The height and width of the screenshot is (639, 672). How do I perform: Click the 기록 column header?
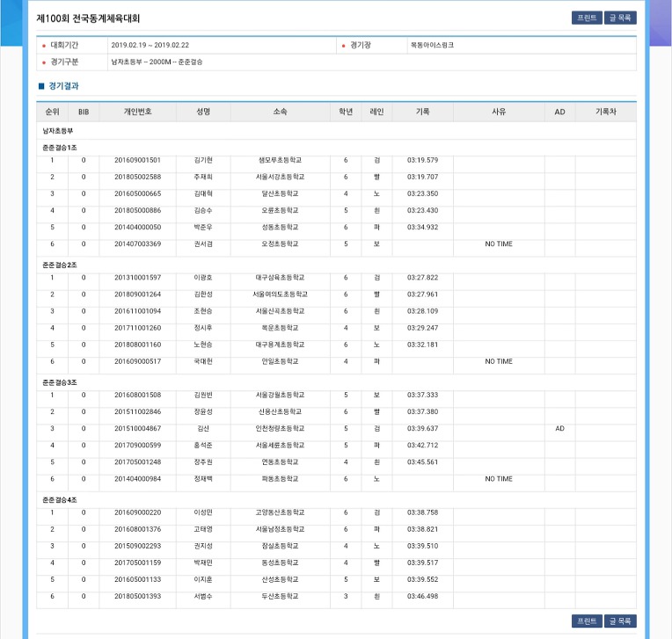[x=422, y=113]
